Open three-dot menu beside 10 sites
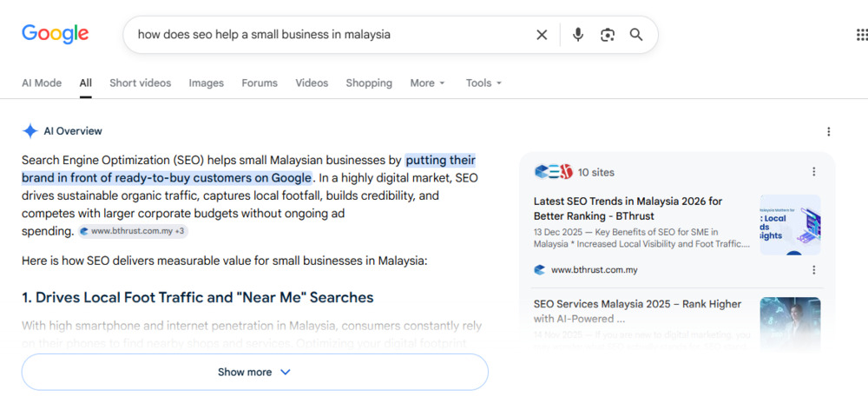The width and height of the screenshot is (868, 403). click(x=814, y=172)
